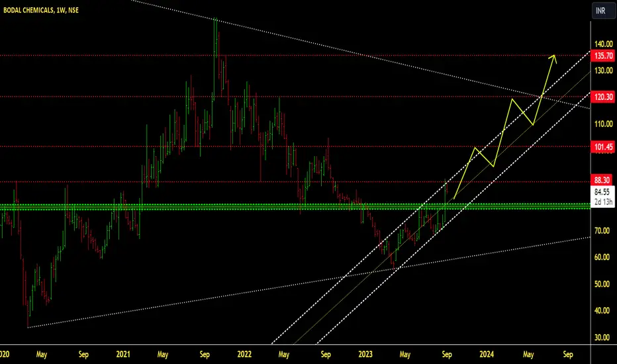
Task: Click the 30.00 price axis value
Action: coord(602,338)
